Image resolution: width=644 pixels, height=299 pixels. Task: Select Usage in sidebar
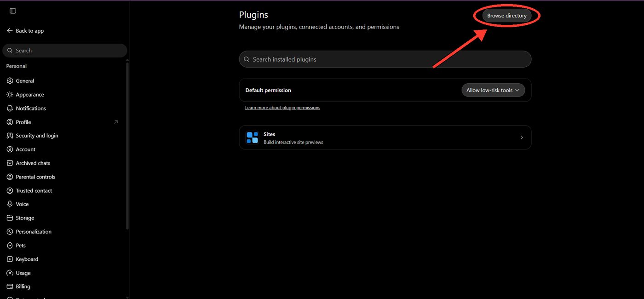coord(64,273)
